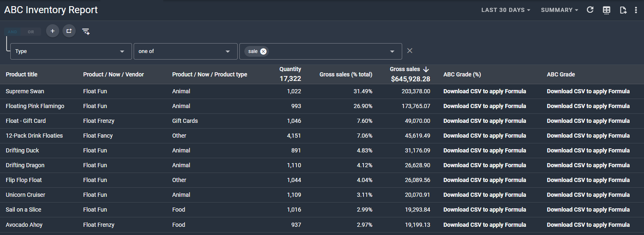This screenshot has width=644, height=235.
Task: Open the Summary view menu
Action: click(559, 10)
